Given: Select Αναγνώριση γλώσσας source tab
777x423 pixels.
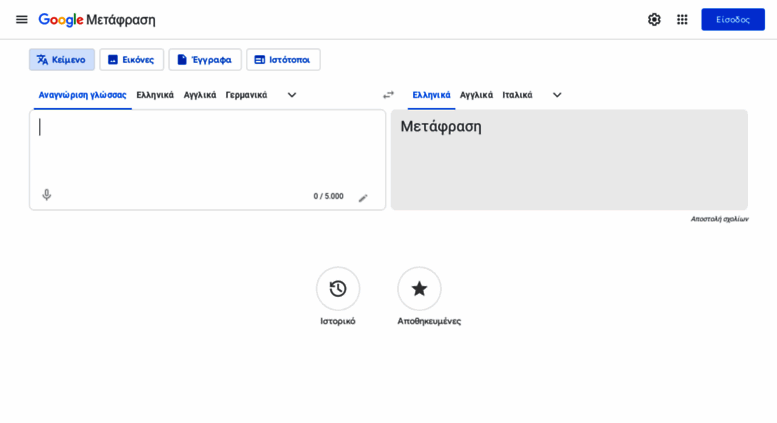Looking at the screenshot, I should coord(82,95).
